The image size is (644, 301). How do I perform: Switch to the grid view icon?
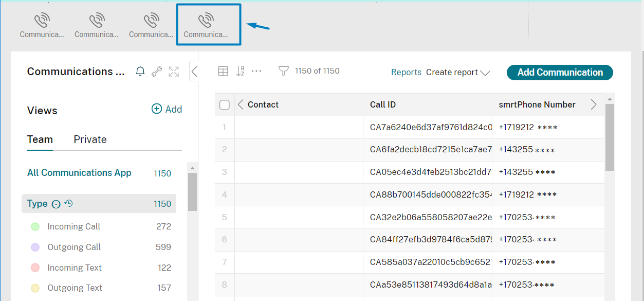[223, 72]
